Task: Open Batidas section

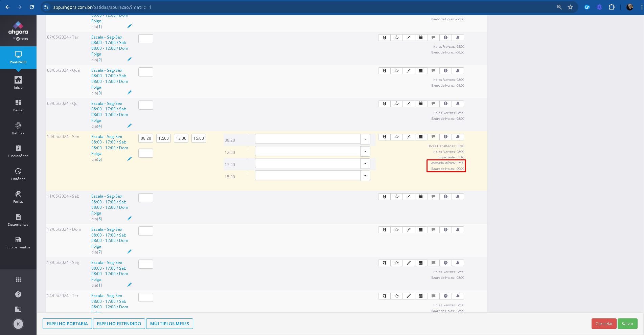Action: (x=18, y=129)
